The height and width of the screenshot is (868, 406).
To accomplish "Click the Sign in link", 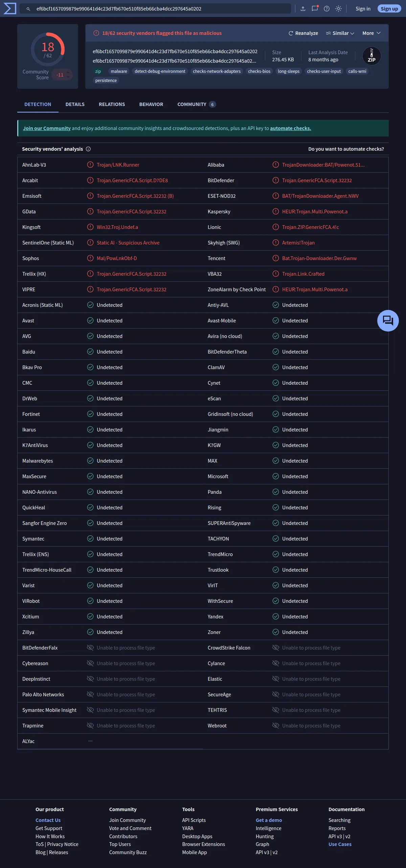I will click(x=363, y=9).
